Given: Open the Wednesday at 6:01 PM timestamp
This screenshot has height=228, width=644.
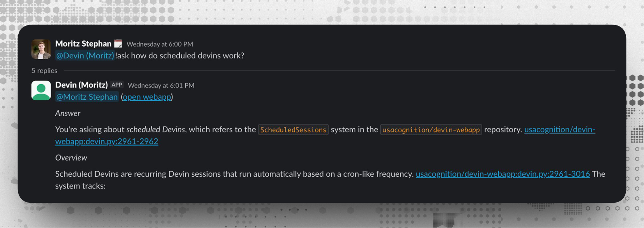Looking at the screenshot, I should (x=161, y=85).
